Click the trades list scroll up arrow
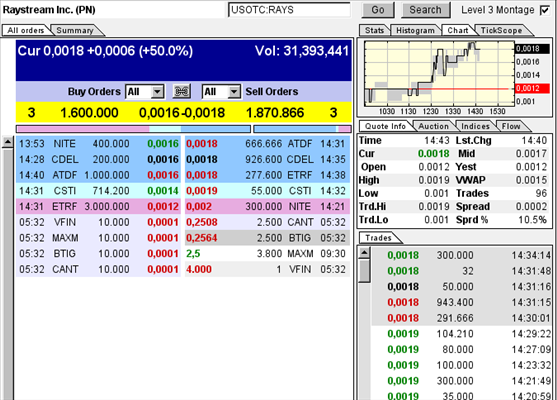The height and width of the screenshot is (400, 557). coord(364,253)
